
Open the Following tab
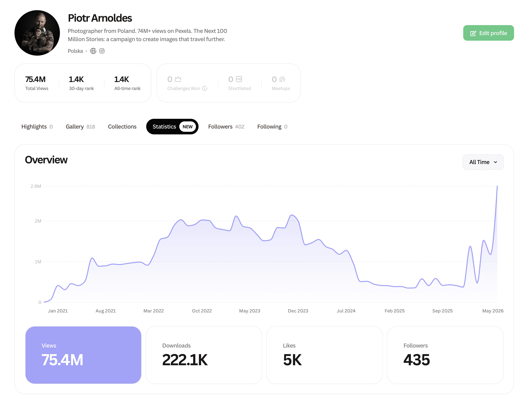pos(272,127)
